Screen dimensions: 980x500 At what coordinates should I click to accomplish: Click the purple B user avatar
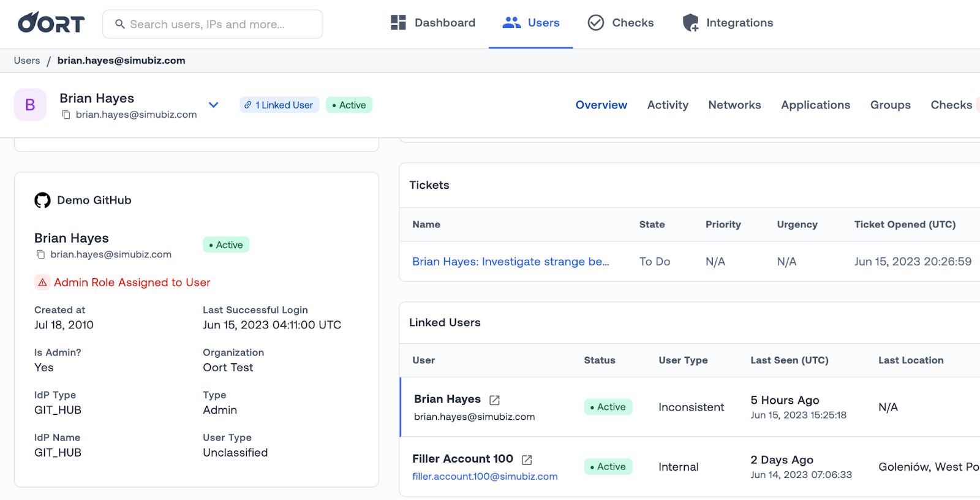pyautogui.click(x=30, y=105)
